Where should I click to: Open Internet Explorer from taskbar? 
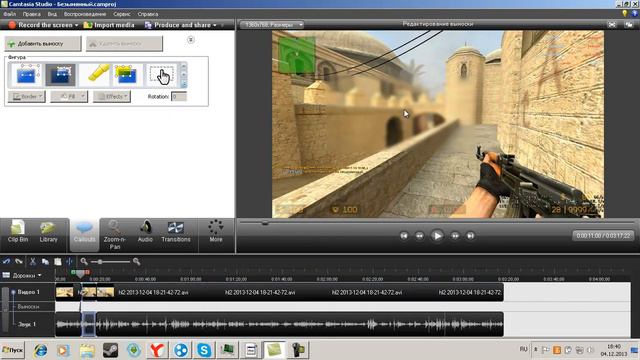40,350
